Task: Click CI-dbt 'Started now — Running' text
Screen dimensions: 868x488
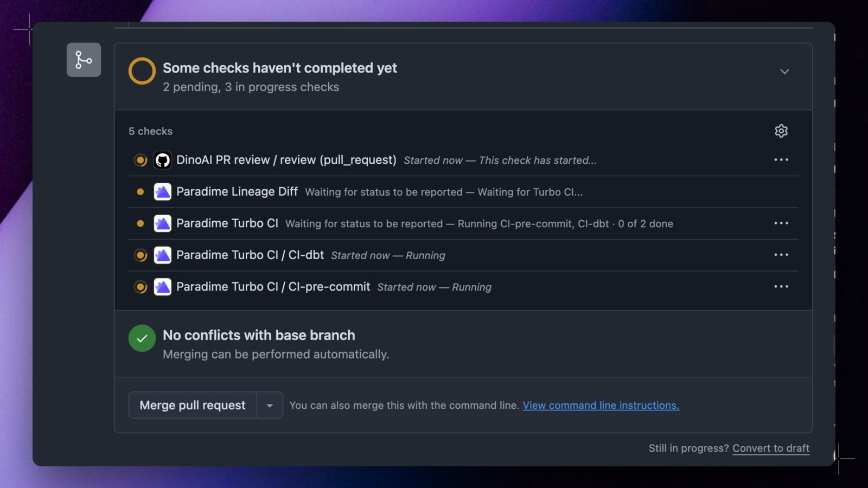Action: coord(388,255)
